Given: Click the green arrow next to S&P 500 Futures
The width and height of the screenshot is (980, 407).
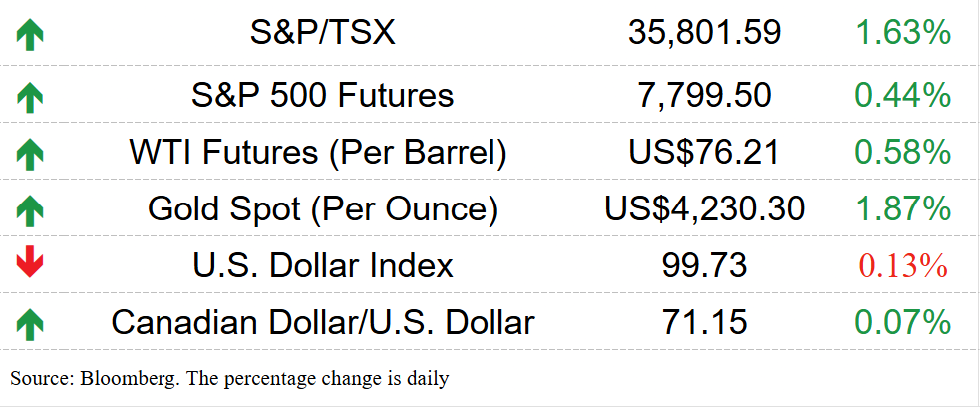Looking at the screenshot, I should tap(29, 99).
